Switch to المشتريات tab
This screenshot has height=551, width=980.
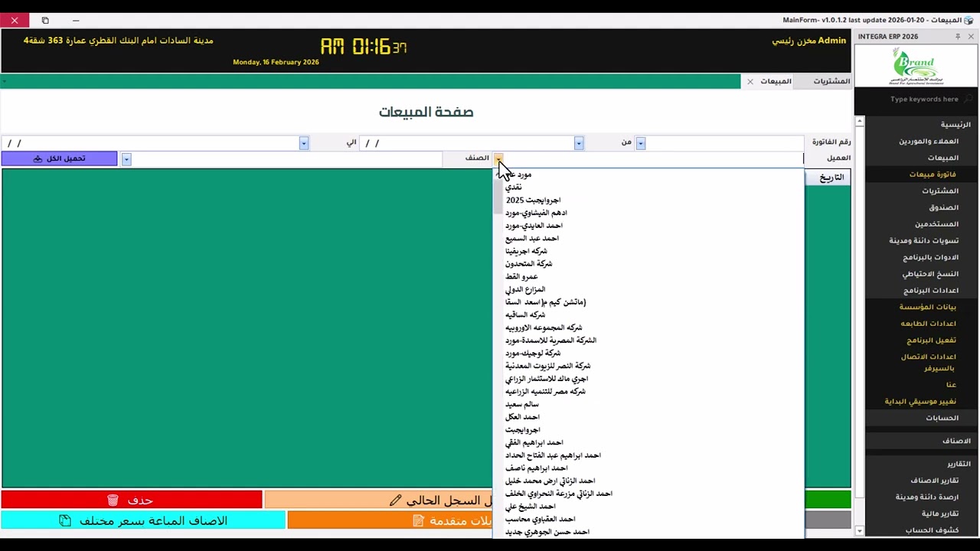click(x=831, y=81)
